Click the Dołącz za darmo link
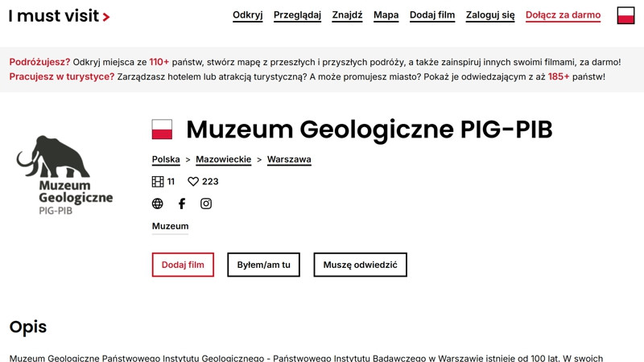The height and width of the screenshot is (362, 644). click(563, 15)
